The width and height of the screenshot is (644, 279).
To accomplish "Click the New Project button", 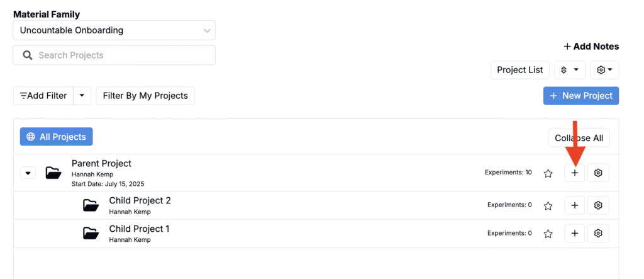I will (581, 96).
